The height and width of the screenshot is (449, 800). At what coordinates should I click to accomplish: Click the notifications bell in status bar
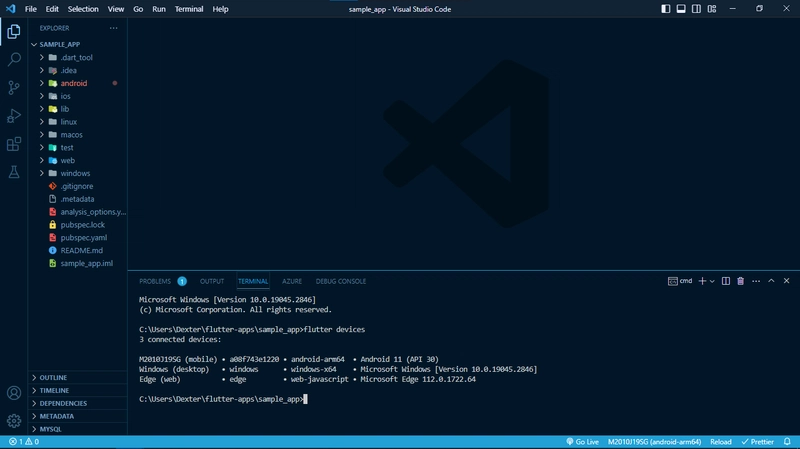tap(789, 441)
